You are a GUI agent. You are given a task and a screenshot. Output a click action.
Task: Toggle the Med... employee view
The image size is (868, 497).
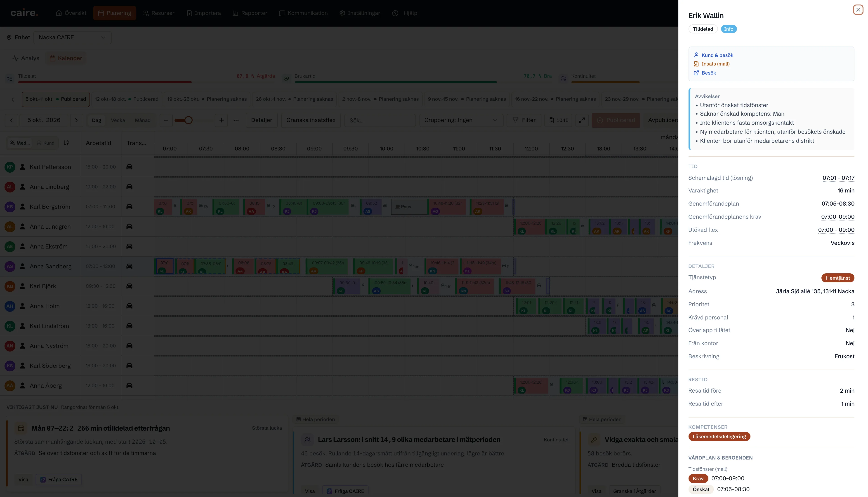point(20,143)
